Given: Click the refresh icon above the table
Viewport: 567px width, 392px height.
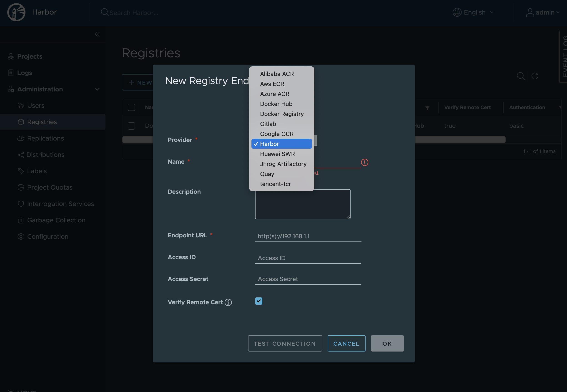Looking at the screenshot, I should [534, 76].
